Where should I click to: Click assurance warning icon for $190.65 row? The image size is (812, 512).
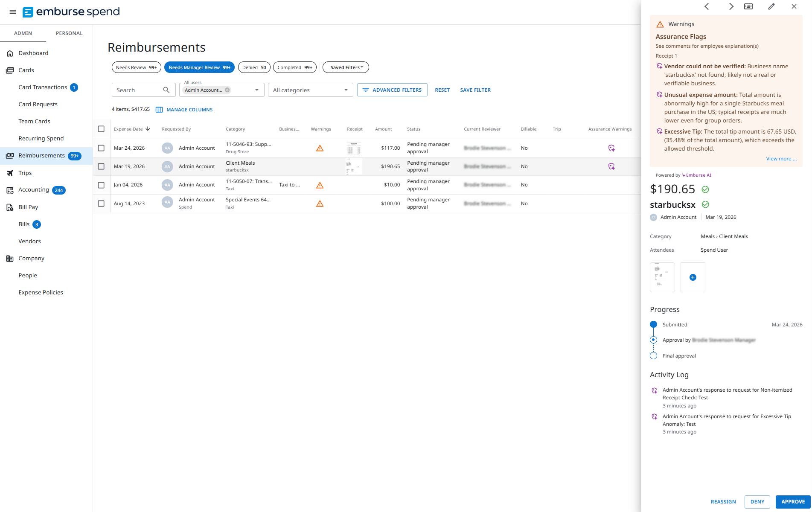pos(611,166)
